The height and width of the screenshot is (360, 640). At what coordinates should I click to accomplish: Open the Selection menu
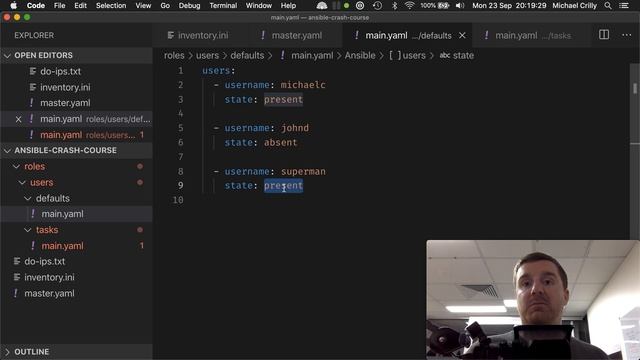(x=111, y=6)
